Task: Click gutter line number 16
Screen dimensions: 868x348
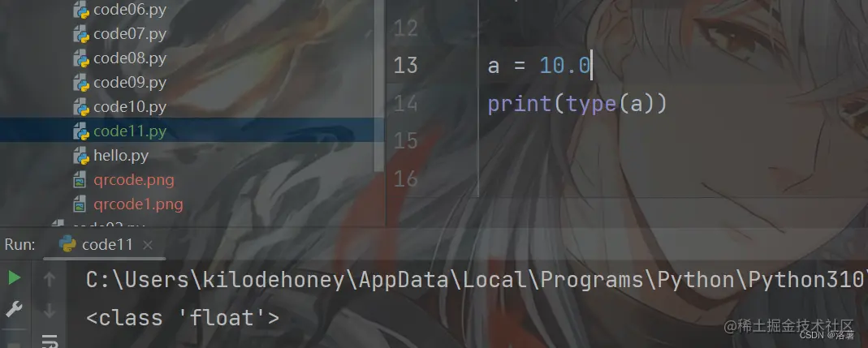Action: (405, 178)
